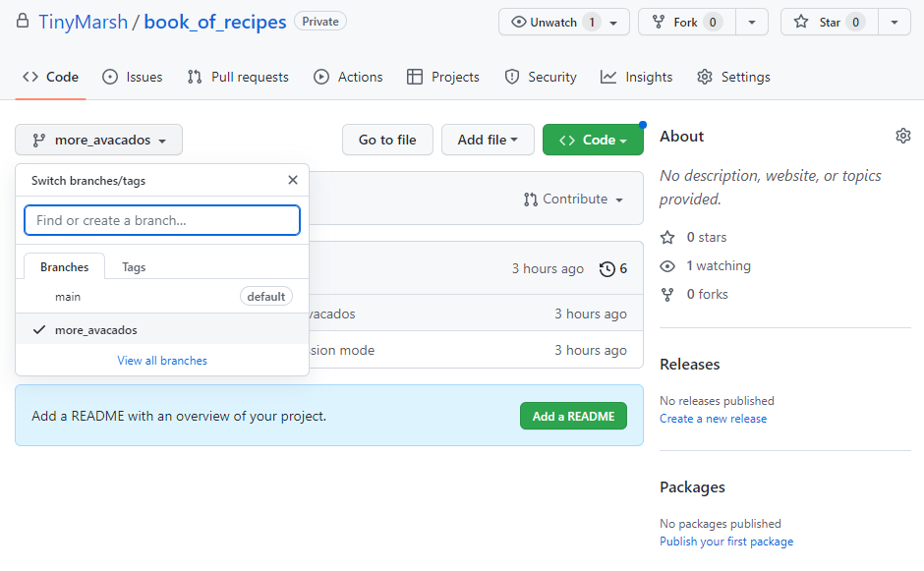Open the Contribute dropdown menu
The height and width of the screenshot is (571, 924).
click(x=574, y=200)
